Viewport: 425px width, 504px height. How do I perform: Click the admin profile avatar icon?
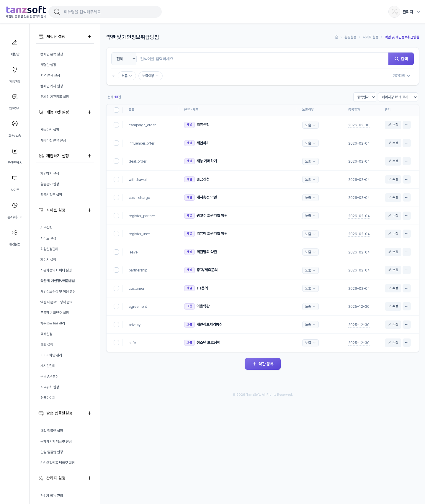[x=394, y=12]
